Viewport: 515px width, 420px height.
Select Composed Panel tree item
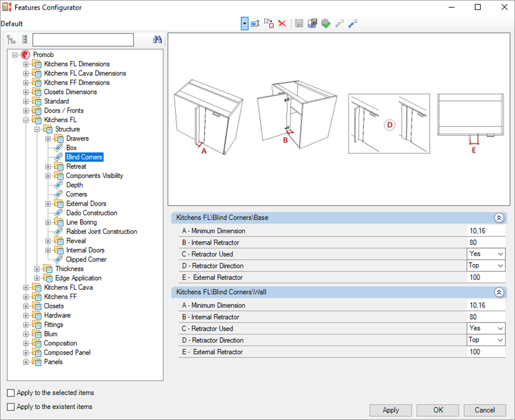(67, 353)
